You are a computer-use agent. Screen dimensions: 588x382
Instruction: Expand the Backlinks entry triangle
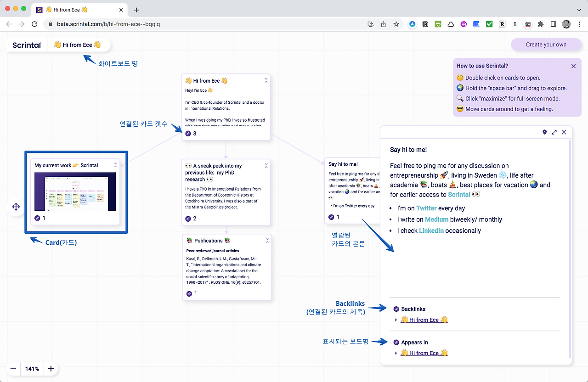pos(396,320)
